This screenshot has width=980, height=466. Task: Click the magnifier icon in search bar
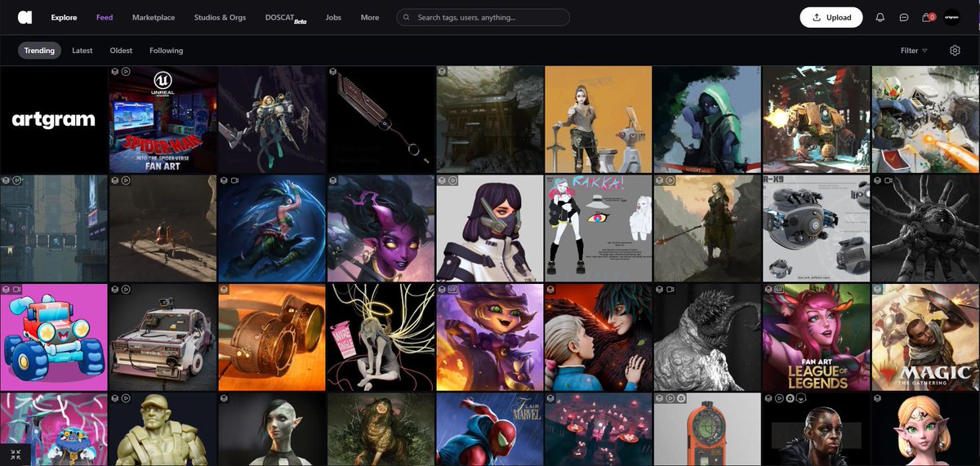408,17
